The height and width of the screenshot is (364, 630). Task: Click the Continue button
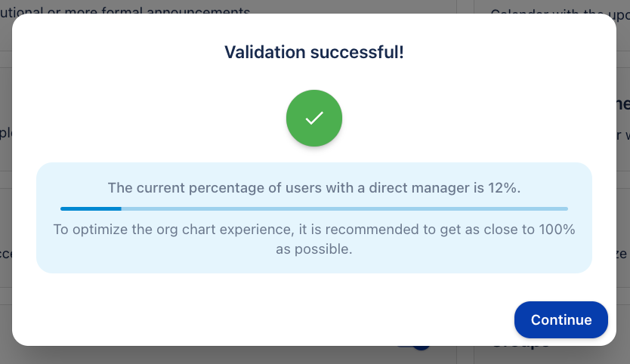pyautogui.click(x=561, y=319)
